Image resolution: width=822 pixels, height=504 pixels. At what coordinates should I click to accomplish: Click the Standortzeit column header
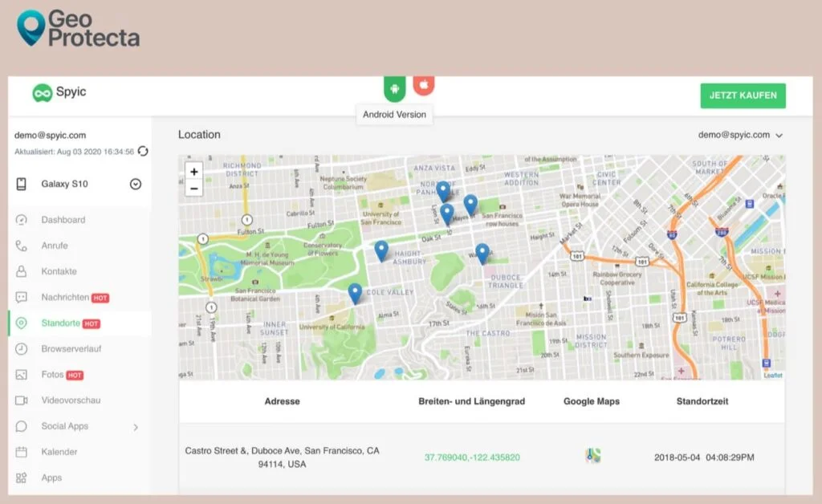(702, 401)
